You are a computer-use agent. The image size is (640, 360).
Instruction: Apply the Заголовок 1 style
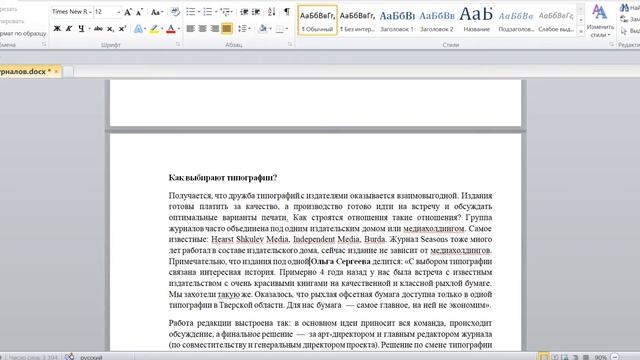(397, 20)
